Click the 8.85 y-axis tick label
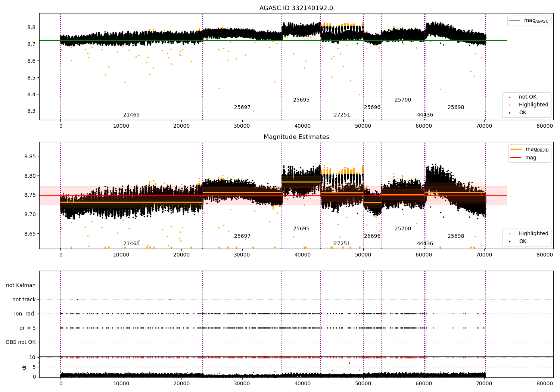The image size is (560, 392). (30, 156)
